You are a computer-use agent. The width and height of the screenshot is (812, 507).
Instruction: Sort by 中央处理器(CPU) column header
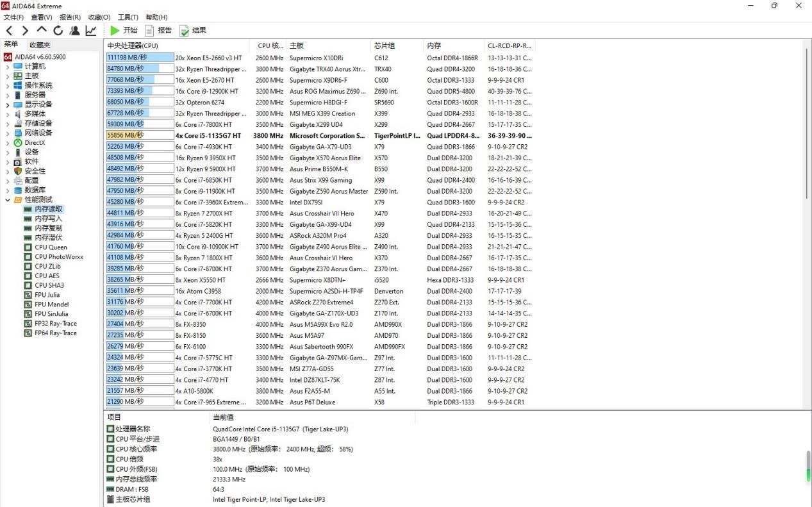click(x=133, y=46)
